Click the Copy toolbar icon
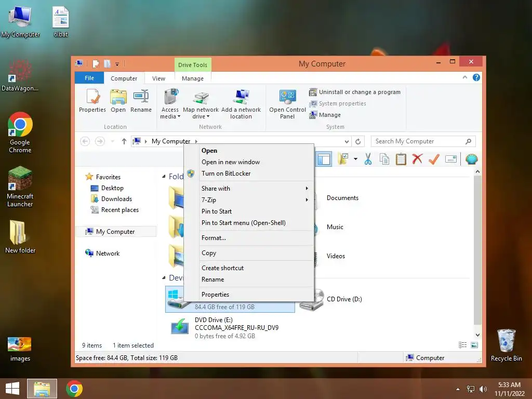This screenshot has height=399, width=532. coord(384,159)
